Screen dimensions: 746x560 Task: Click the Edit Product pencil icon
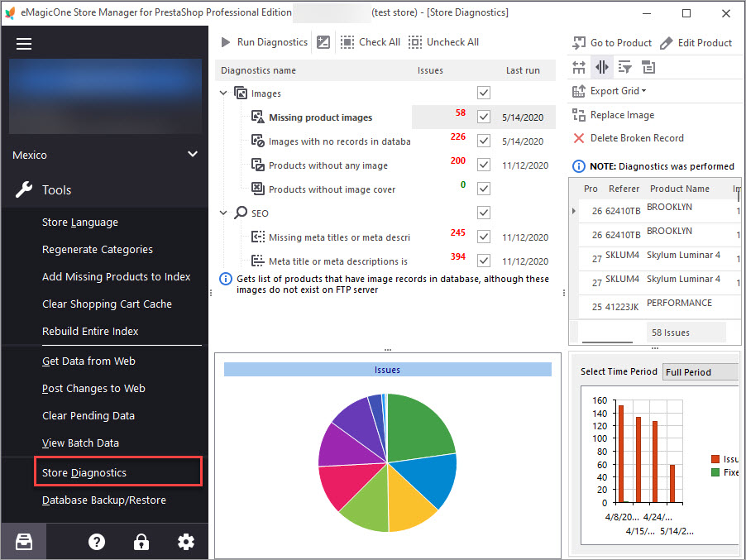point(666,43)
